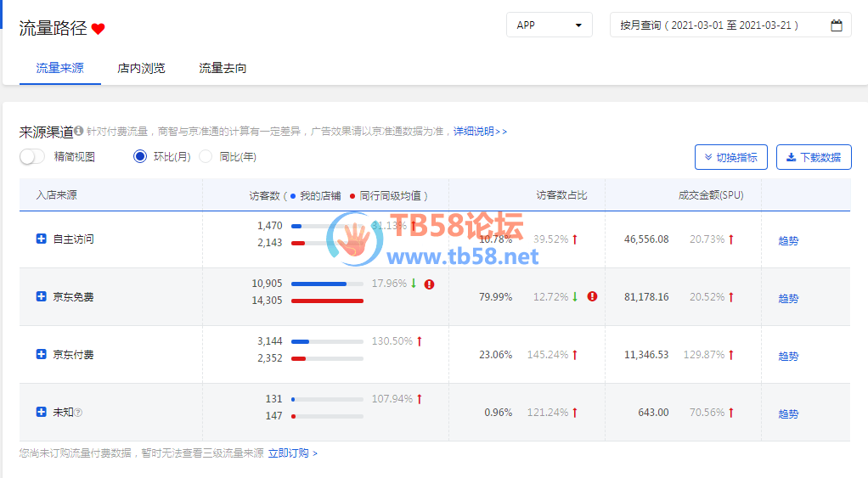Click info icon beside 来源渠道 title
The height and width of the screenshot is (478, 868).
[x=79, y=132]
